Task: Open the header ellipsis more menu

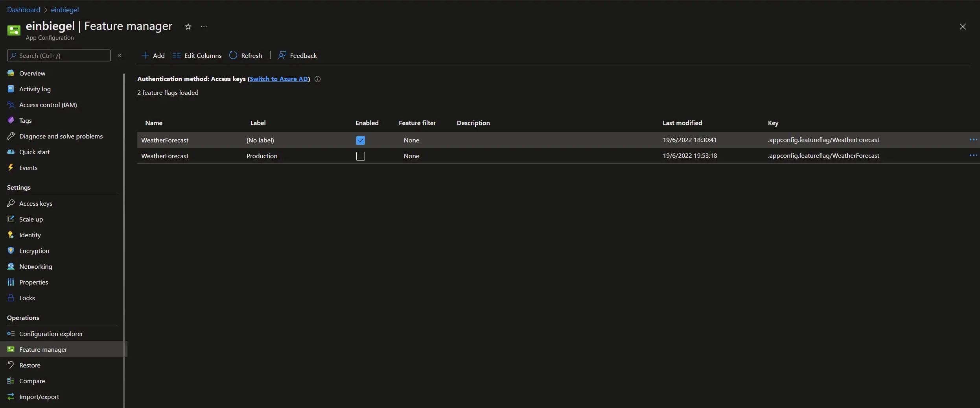Action: (x=204, y=26)
